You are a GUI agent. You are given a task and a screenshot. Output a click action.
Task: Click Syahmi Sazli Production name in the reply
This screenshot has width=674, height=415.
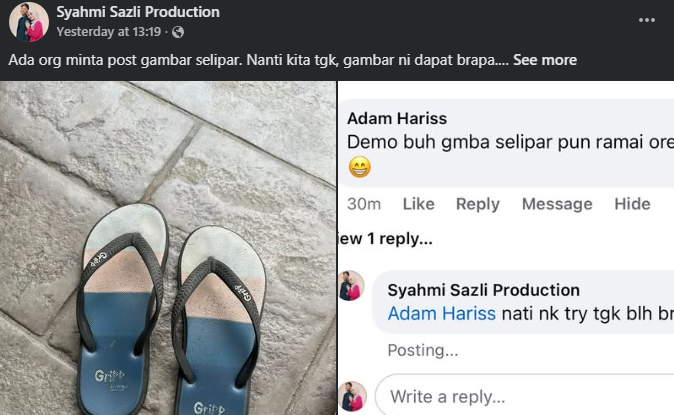(x=483, y=290)
